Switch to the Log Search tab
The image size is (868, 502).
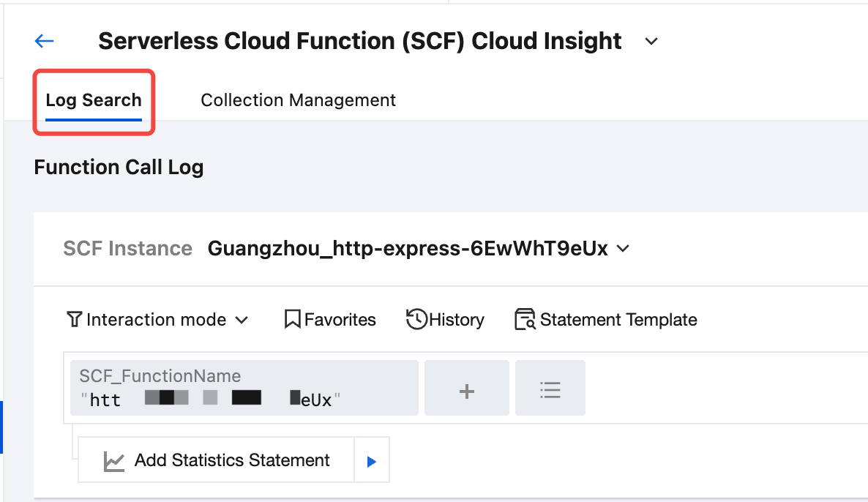[94, 100]
